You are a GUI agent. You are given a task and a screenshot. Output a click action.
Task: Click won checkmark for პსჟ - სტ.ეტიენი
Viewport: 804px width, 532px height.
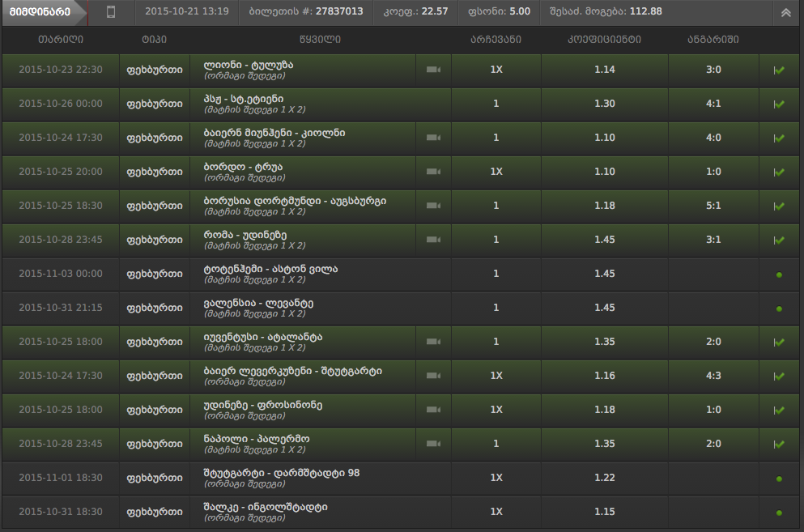pos(779,104)
